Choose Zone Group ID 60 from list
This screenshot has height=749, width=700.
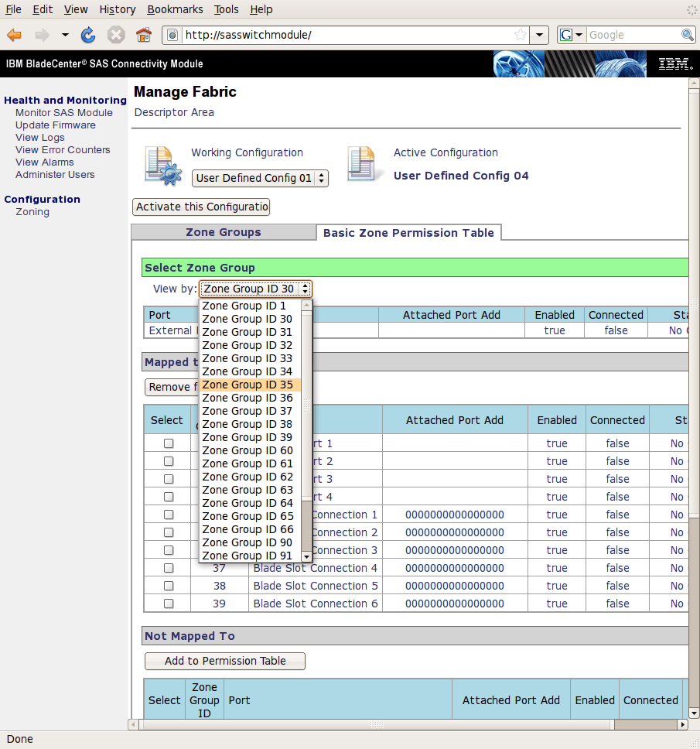tap(251, 450)
